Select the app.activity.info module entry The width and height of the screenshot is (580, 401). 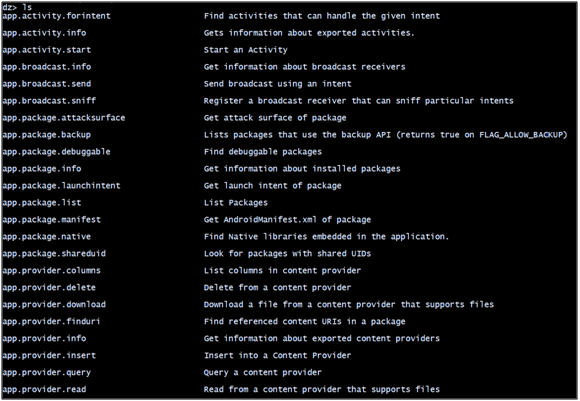[x=44, y=33]
